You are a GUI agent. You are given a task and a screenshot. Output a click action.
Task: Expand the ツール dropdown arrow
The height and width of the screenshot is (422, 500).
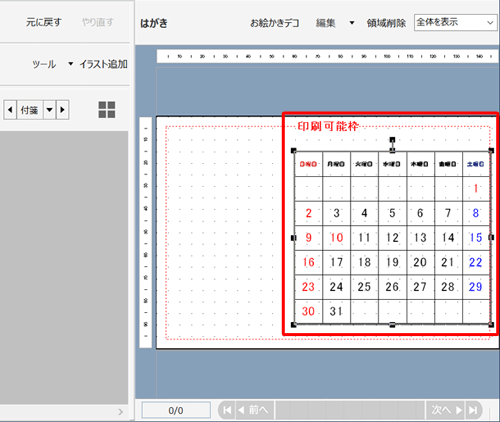point(70,64)
